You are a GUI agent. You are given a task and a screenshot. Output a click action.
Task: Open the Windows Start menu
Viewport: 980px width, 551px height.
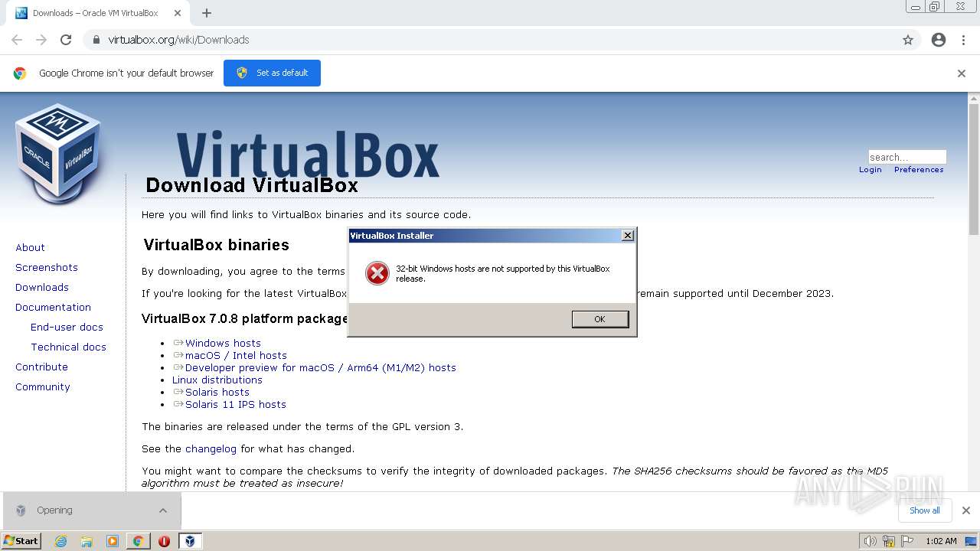click(21, 540)
